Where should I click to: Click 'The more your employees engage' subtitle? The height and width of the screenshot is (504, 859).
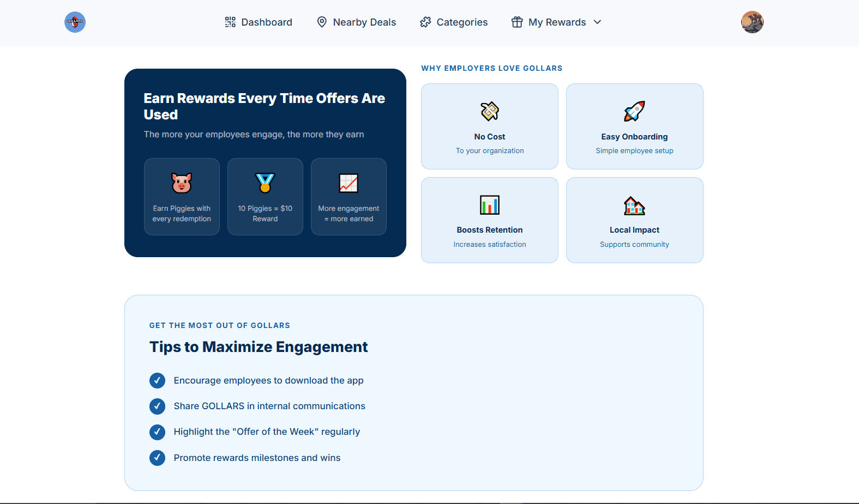click(254, 135)
